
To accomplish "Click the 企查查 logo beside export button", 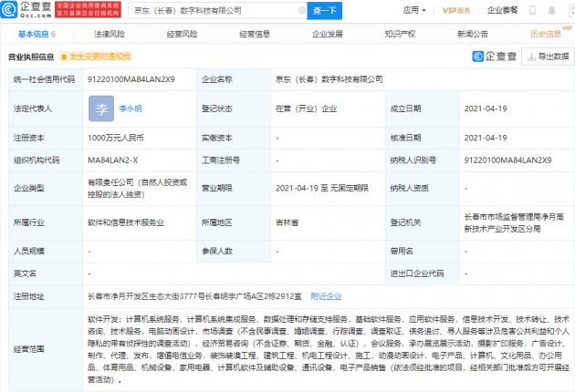I will pos(495,57).
